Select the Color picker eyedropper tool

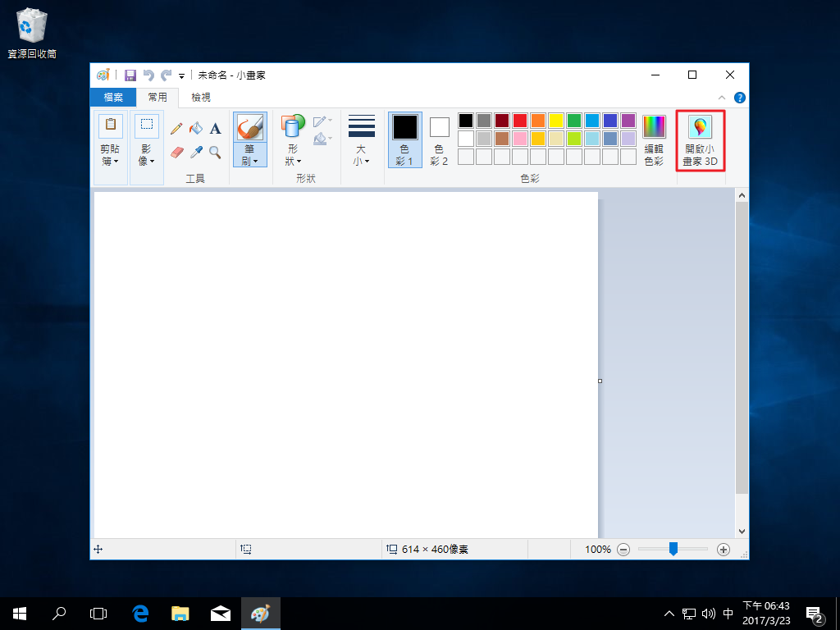pos(196,152)
